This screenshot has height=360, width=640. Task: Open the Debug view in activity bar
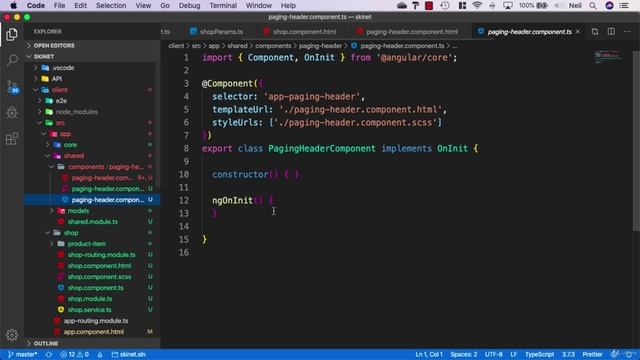[12, 112]
